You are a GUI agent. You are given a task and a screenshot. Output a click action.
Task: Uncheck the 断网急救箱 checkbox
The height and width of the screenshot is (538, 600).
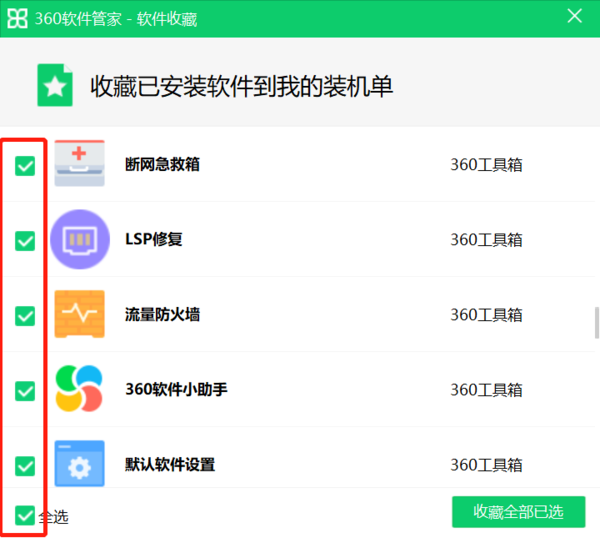click(x=25, y=166)
